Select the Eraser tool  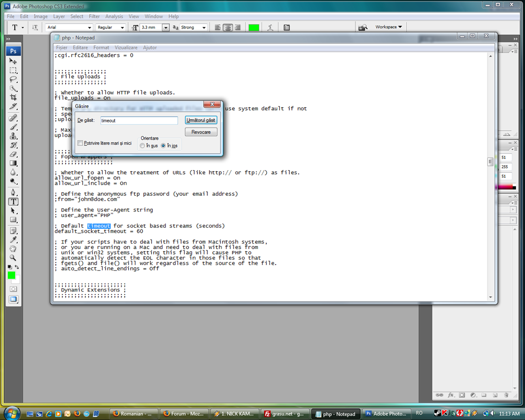pos(13,154)
